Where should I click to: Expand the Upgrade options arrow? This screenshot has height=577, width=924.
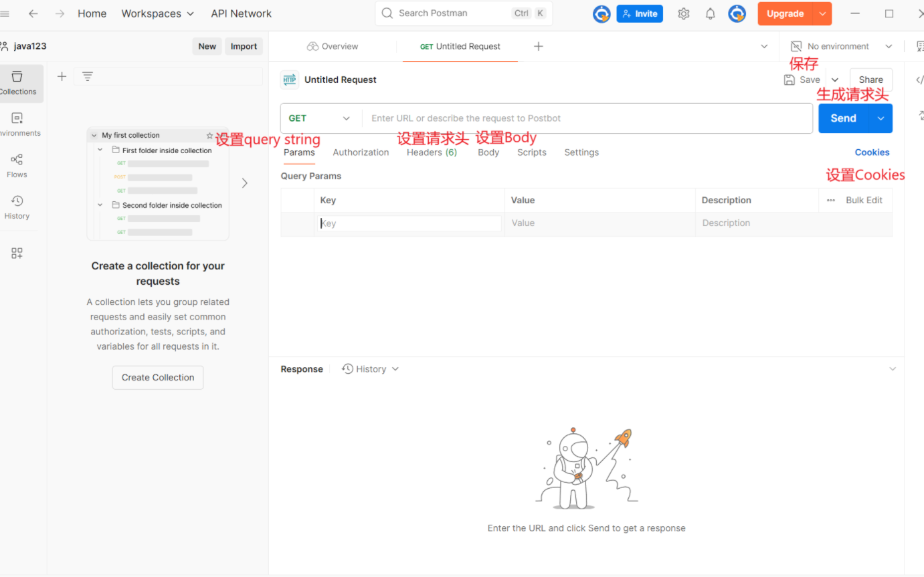click(x=822, y=13)
